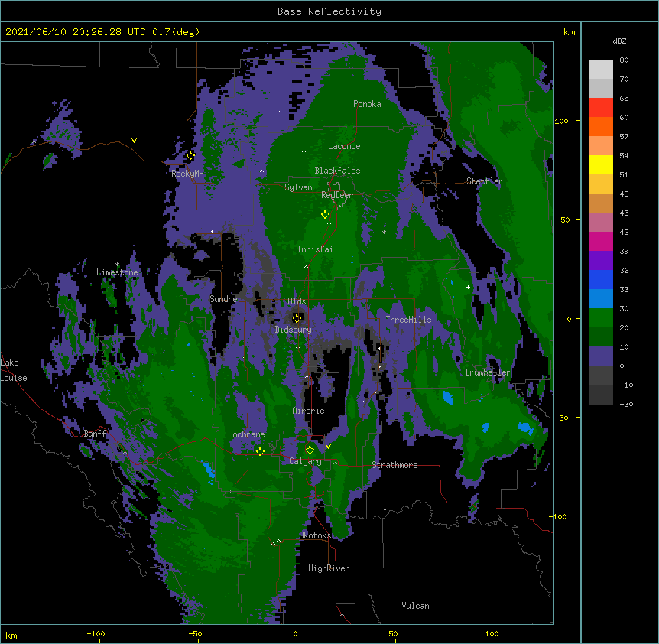Click the km unit label at bottom left

click(11, 635)
